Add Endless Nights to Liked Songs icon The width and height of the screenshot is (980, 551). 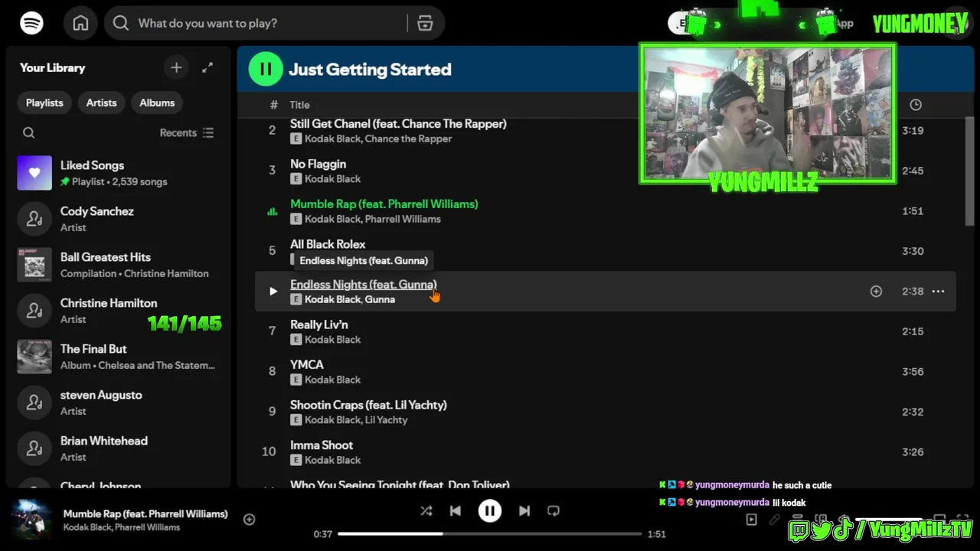pos(876,292)
